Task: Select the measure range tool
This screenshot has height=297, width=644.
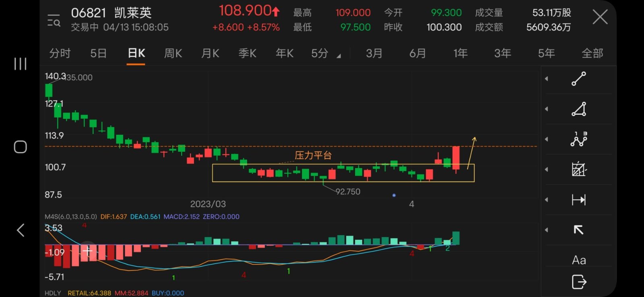Action: [578, 169]
